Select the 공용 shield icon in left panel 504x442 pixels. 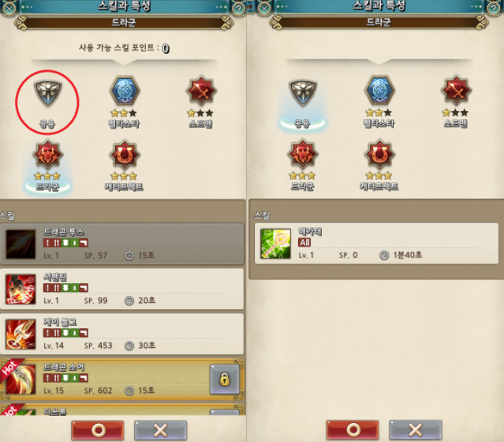tap(47, 93)
